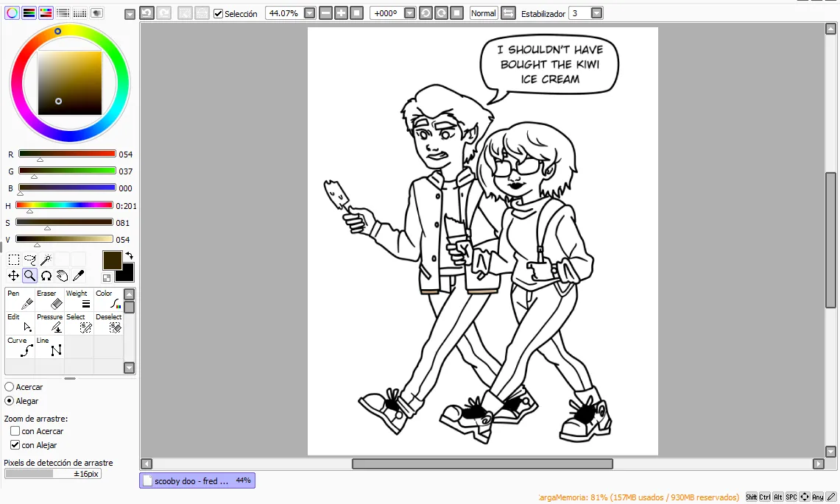Toggle the scratchpad panel icon

(97, 13)
